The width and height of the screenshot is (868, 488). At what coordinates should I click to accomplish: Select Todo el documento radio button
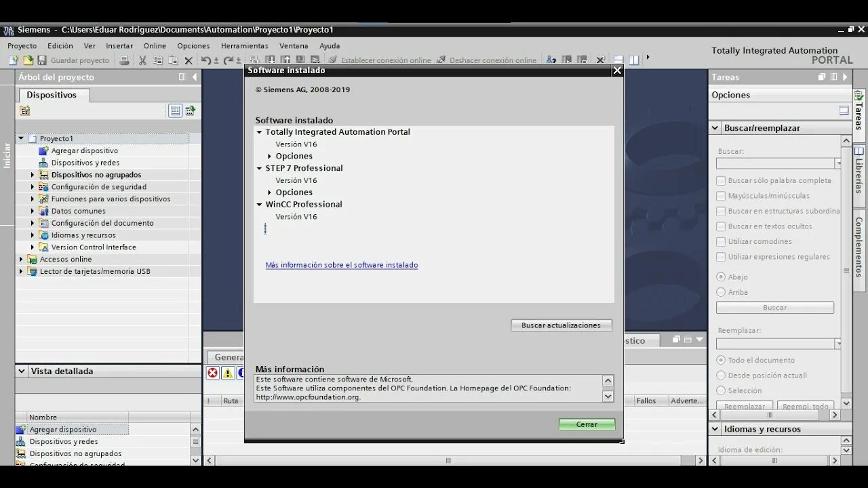tap(721, 360)
